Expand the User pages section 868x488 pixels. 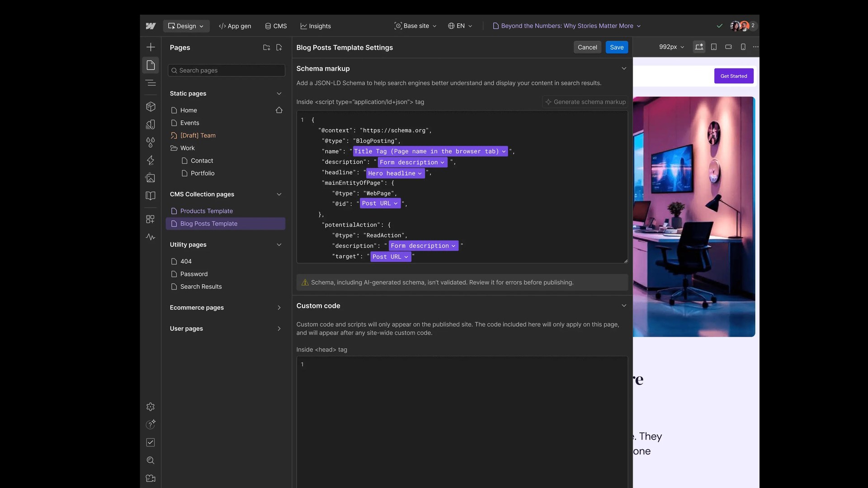[x=279, y=329]
